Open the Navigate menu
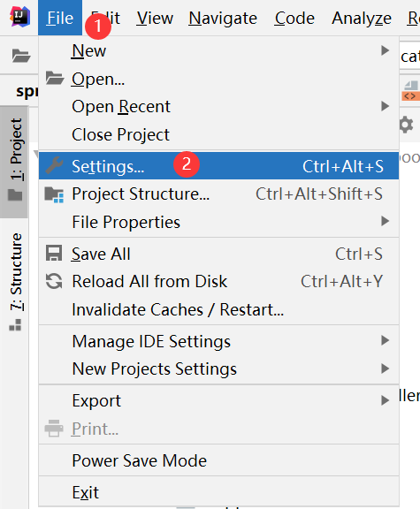Screen dimensions: 420x509 coord(223,18)
